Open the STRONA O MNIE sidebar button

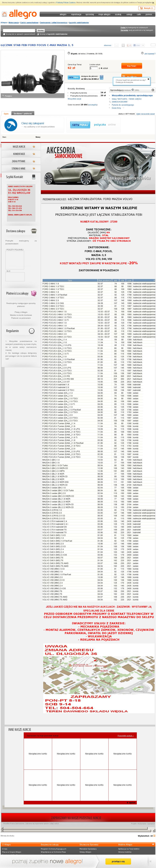(21, 168)
